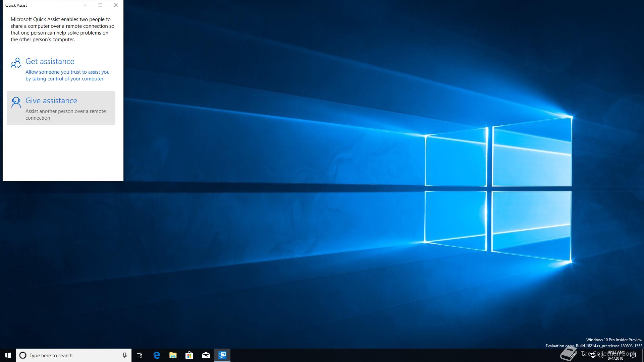Open the volume speaker control
The height and width of the screenshot is (362, 644).
pos(601,356)
